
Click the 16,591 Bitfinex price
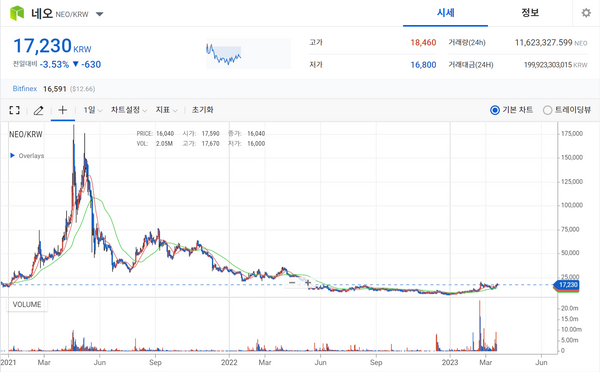[55, 89]
